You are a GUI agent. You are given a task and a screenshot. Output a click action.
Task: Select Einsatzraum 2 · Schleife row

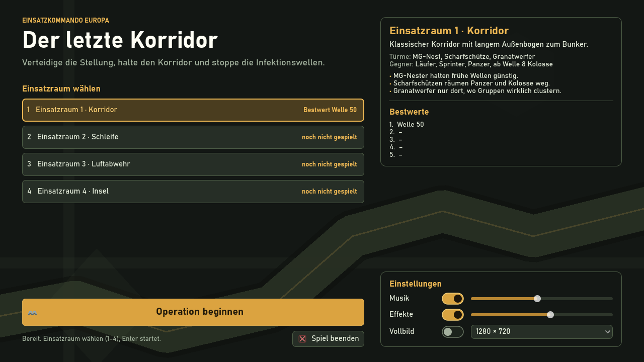pos(193,137)
